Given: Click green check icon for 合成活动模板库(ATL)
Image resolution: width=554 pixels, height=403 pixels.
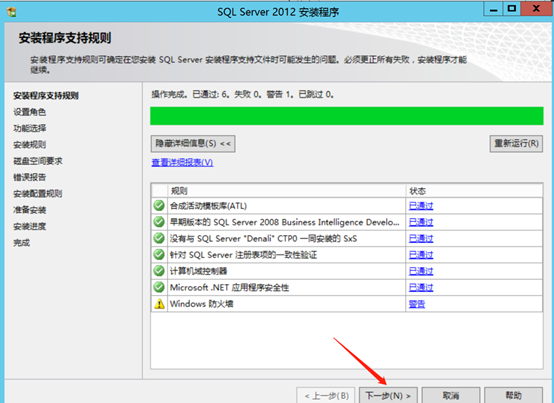Looking at the screenshot, I should (x=159, y=205).
